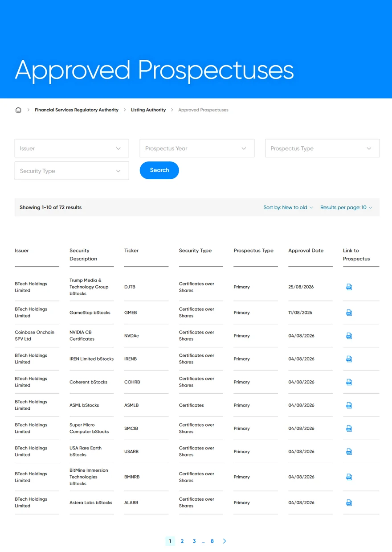Go to next page with arrow icon
The width and height of the screenshot is (392, 552).
[225, 541]
